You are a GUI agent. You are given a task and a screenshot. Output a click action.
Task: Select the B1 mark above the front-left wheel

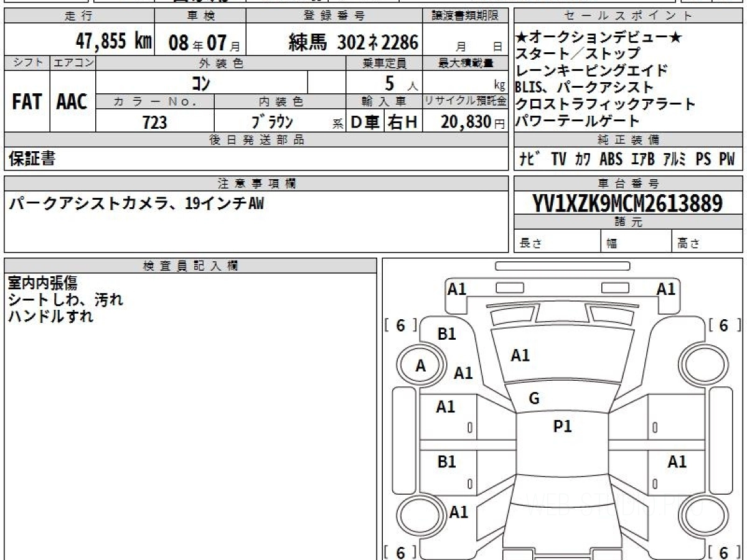coord(446,334)
